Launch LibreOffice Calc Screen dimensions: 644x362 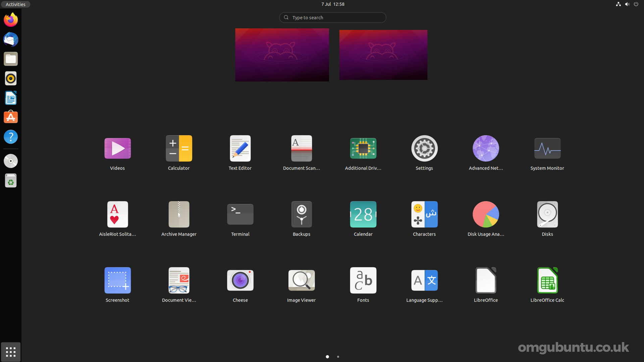tap(547, 280)
